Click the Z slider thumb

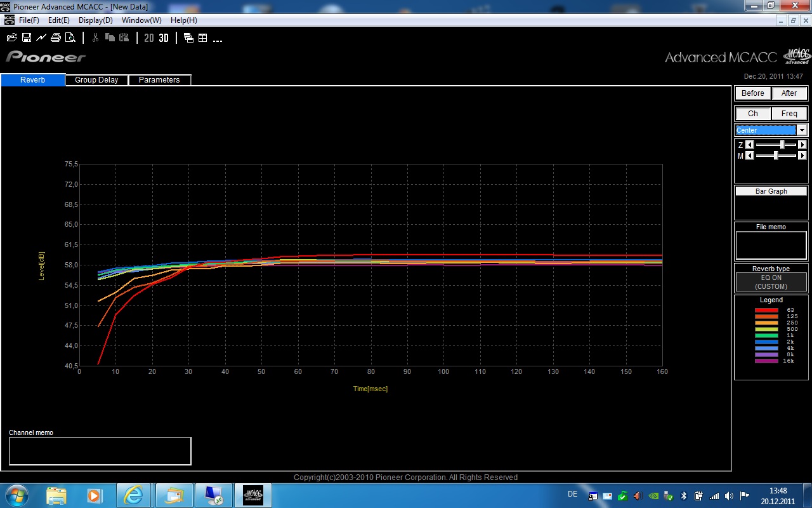782,145
